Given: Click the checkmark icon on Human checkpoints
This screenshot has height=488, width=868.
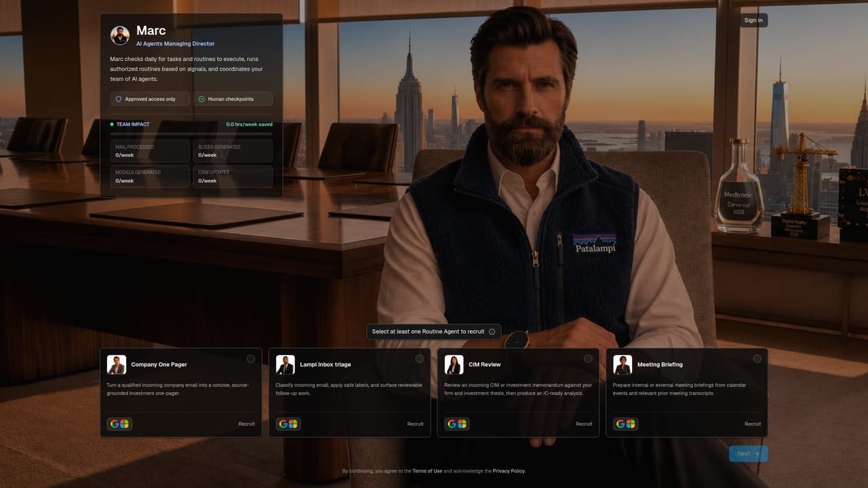Looking at the screenshot, I should pyautogui.click(x=201, y=99).
